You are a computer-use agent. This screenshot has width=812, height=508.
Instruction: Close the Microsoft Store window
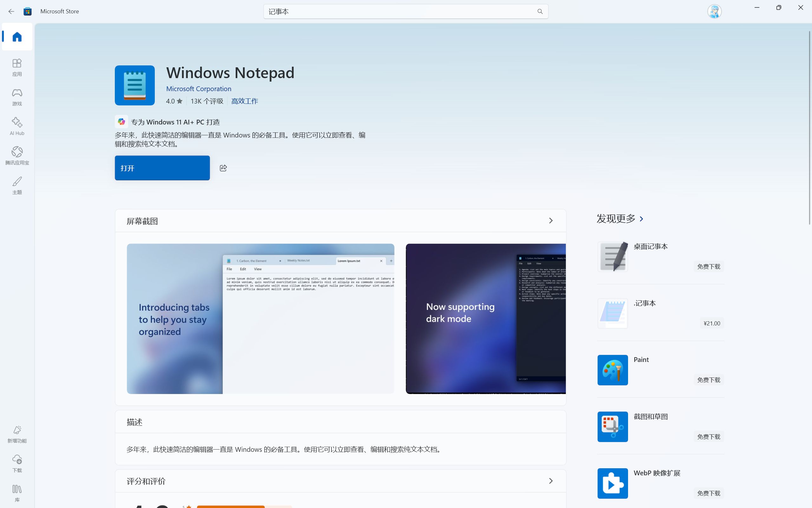(x=801, y=8)
